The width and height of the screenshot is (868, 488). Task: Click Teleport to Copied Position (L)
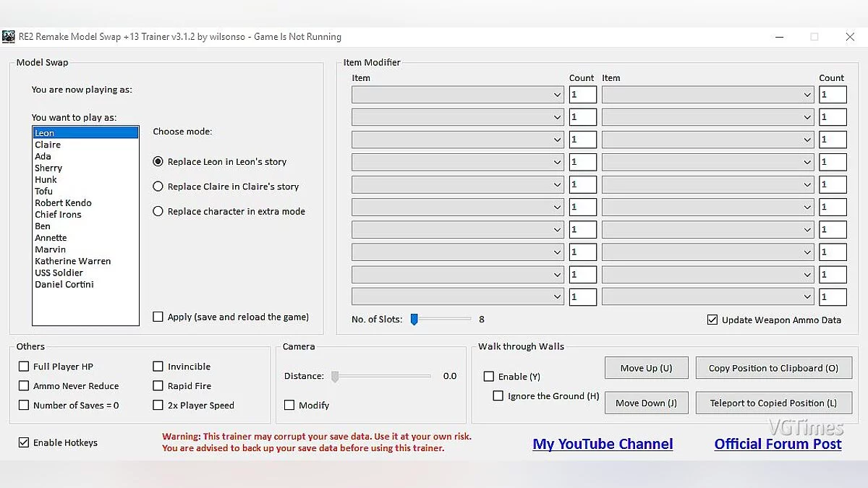pyautogui.click(x=773, y=403)
